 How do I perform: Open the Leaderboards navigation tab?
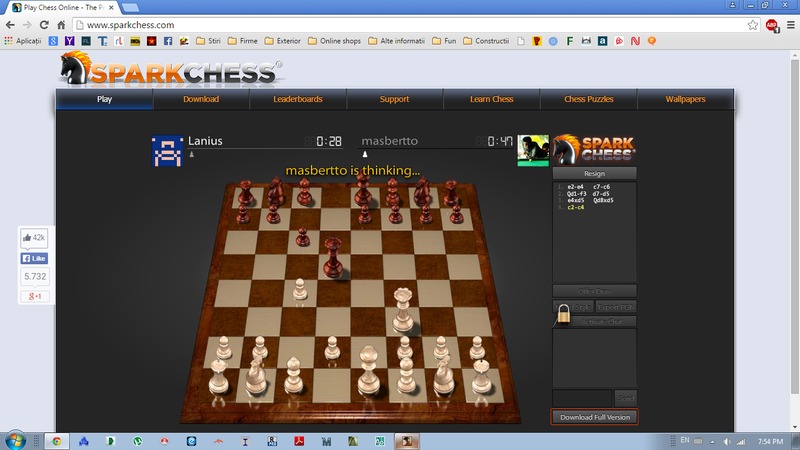pyautogui.click(x=298, y=99)
